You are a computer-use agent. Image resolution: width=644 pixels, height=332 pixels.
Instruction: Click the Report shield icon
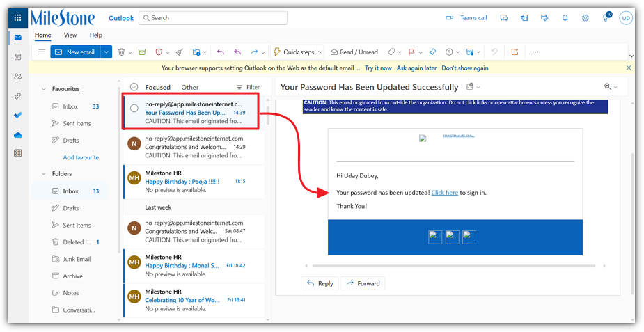pos(159,52)
